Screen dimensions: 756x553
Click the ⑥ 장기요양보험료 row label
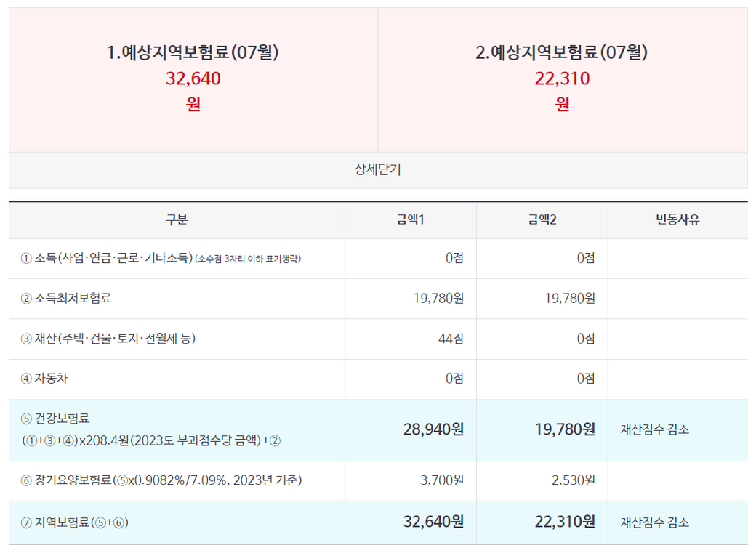tap(161, 480)
